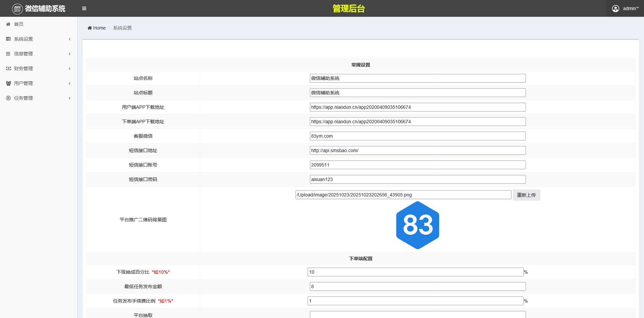The width and height of the screenshot is (644, 318).
Task: Click the 站点名称 input field
Action: pos(418,78)
